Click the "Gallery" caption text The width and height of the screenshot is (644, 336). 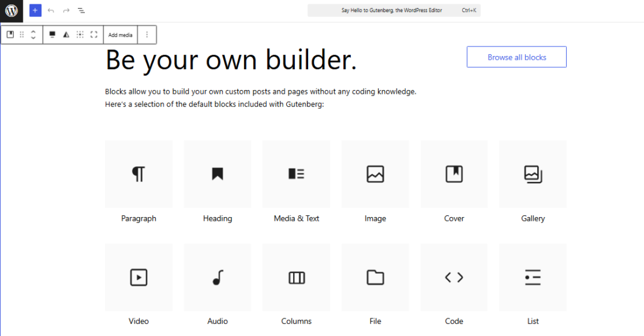click(533, 218)
